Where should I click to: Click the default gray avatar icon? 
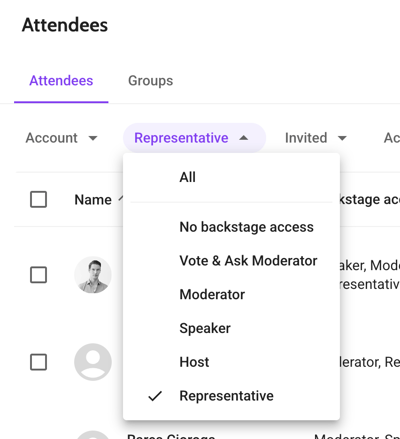93,362
